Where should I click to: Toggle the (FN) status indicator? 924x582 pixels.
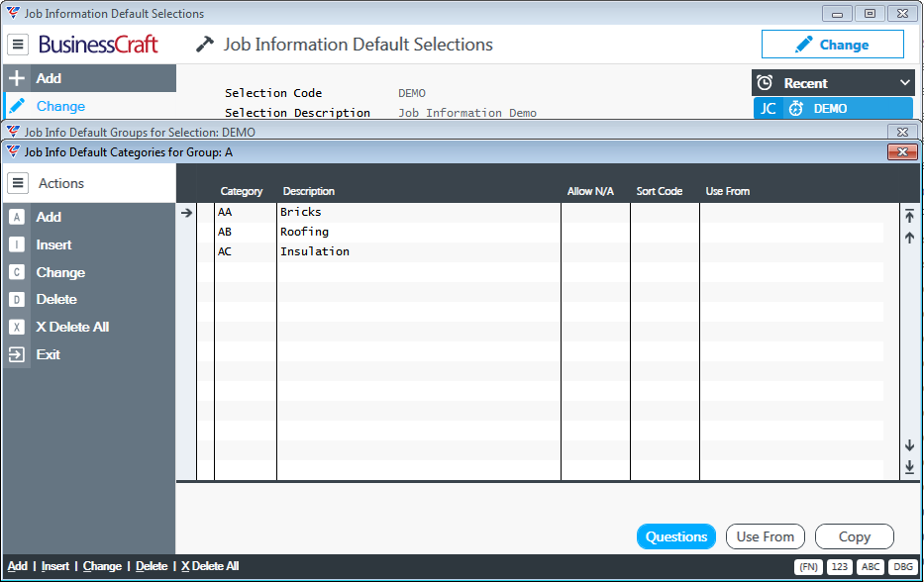click(808, 567)
